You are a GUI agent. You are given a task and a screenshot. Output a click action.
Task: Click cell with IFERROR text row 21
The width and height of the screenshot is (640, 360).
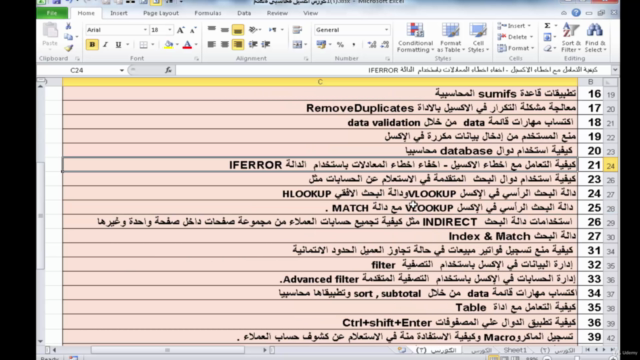(x=320, y=165)
